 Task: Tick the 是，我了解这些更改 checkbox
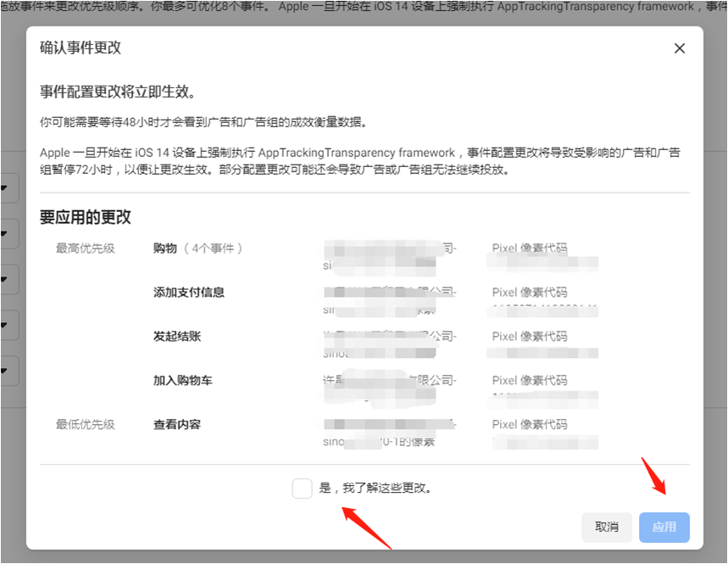tap(302, 489)
